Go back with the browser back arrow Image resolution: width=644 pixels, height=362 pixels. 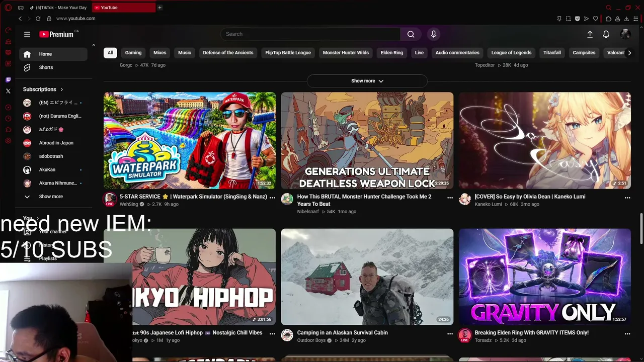click(x=20, y=19)
